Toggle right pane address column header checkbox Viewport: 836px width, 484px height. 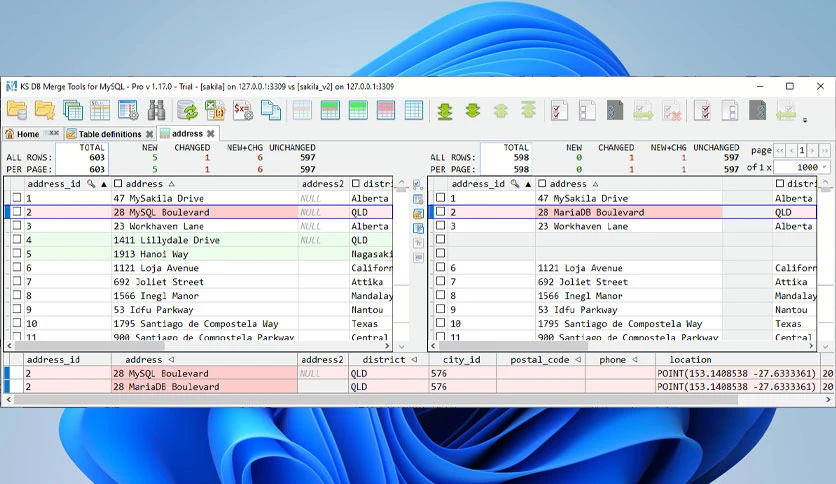542,183
